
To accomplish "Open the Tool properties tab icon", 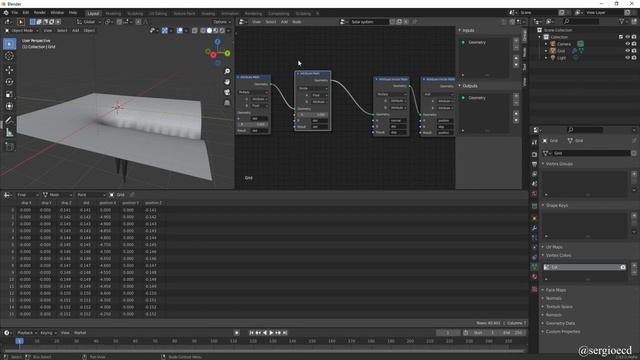I will [x=534, y=142].
